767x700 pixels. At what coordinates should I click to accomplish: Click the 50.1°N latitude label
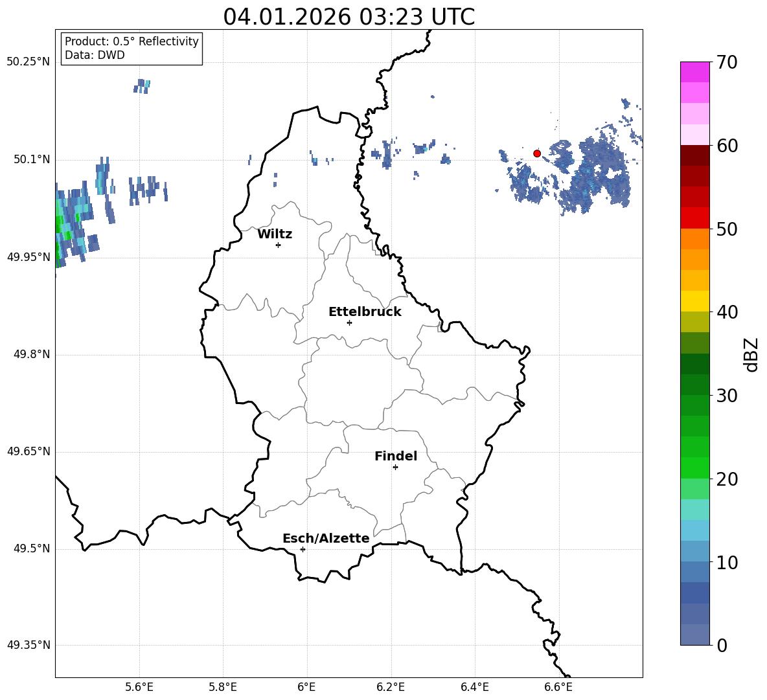31,160
